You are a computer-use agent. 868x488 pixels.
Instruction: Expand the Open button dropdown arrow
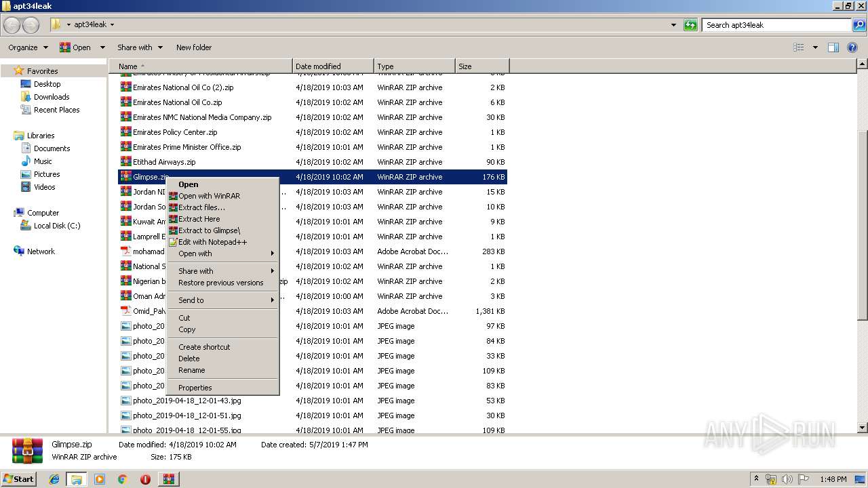(x=102, y=47)
